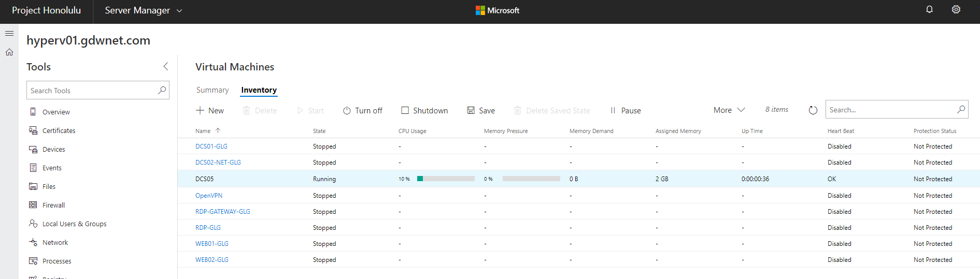Go to the home icon

point(9,52)
